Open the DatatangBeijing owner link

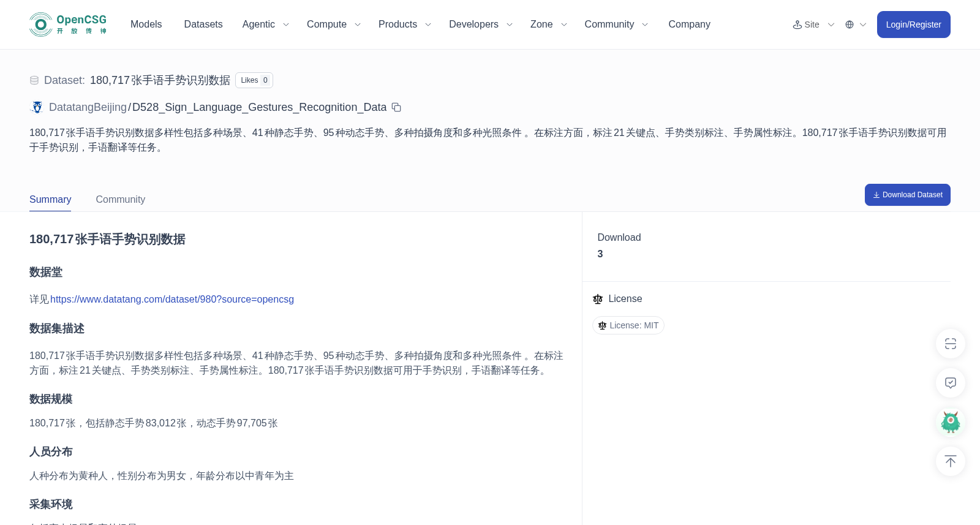point(88,107)
